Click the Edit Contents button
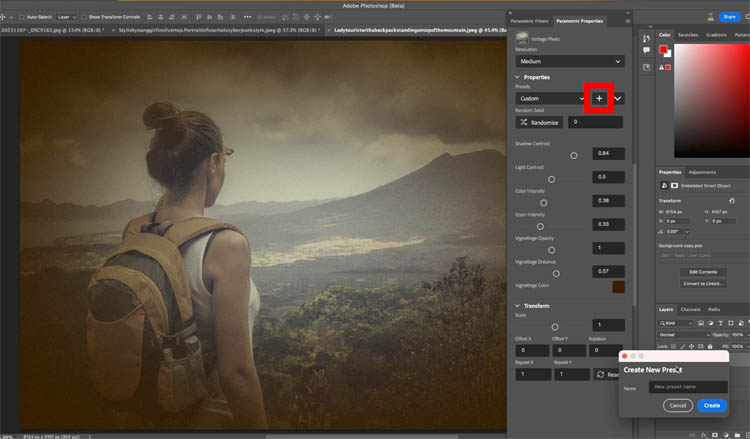This screenshot has width=750, height=439. 703,272
